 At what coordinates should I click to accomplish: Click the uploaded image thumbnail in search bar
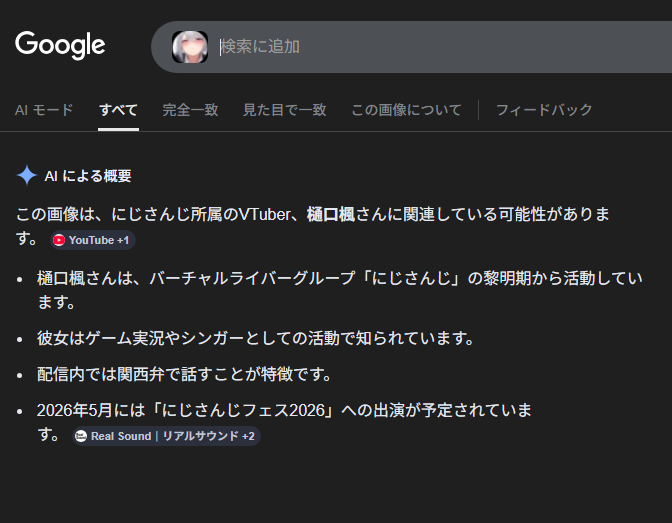click(x=190, y=47)
